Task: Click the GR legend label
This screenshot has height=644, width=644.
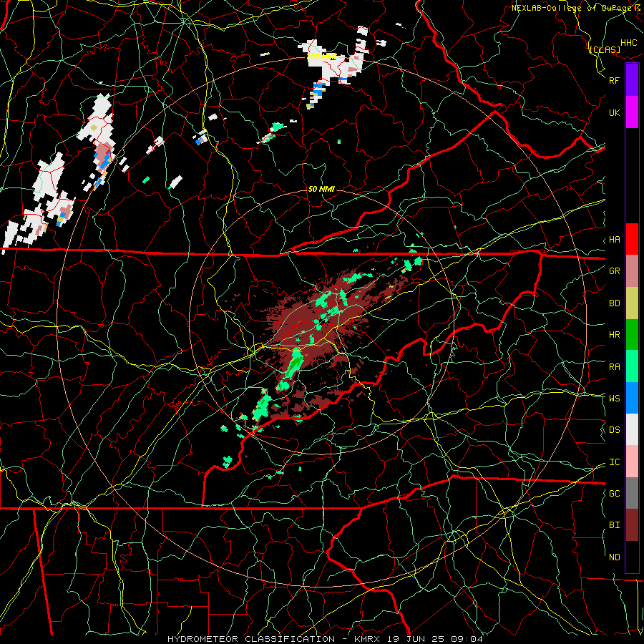Action: click(615, 271)
